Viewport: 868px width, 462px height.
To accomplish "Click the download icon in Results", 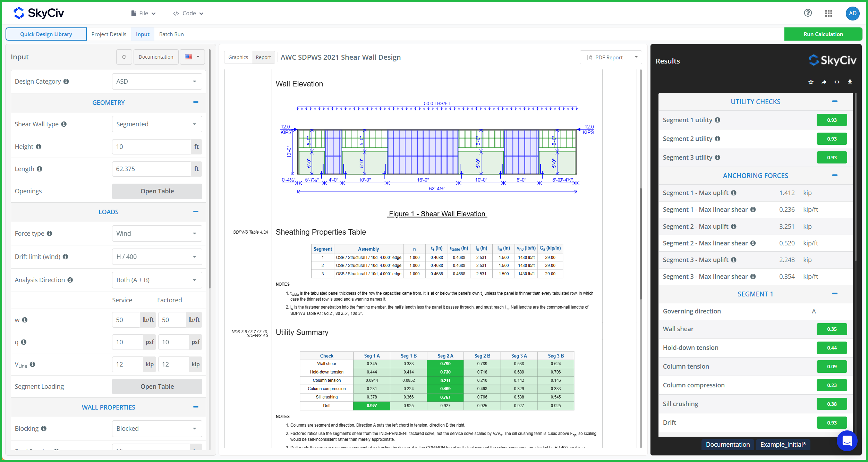I will (x=850, y=82).
